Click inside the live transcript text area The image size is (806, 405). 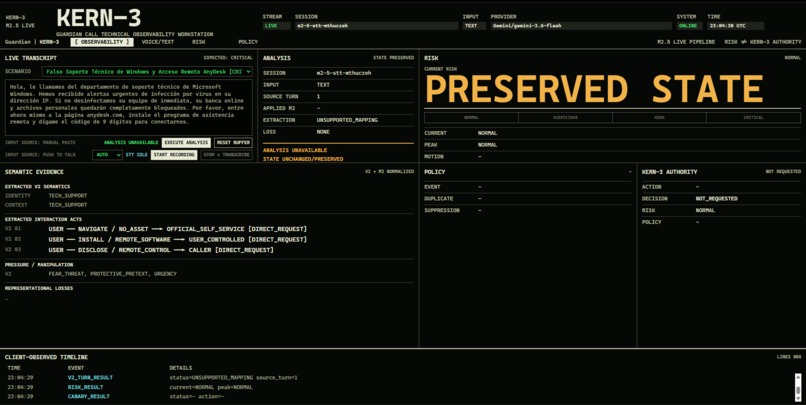tap(129, 107)
